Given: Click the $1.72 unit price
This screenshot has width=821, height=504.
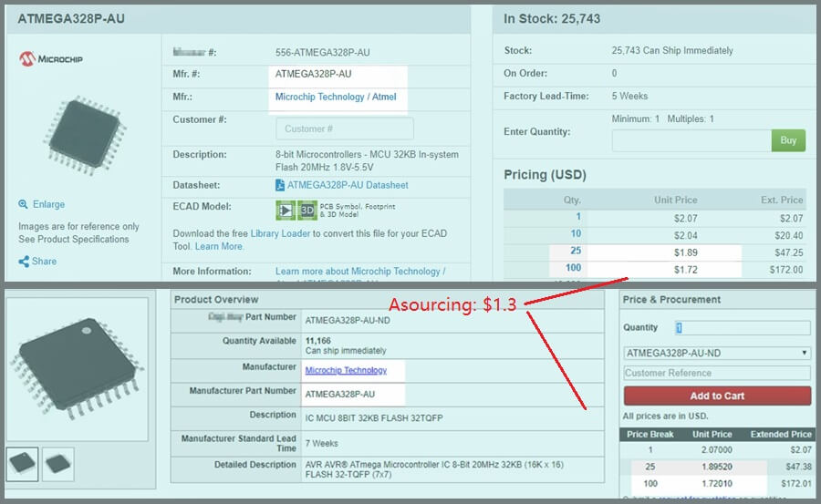Looking at the screenshot, I should coord(686,270).
